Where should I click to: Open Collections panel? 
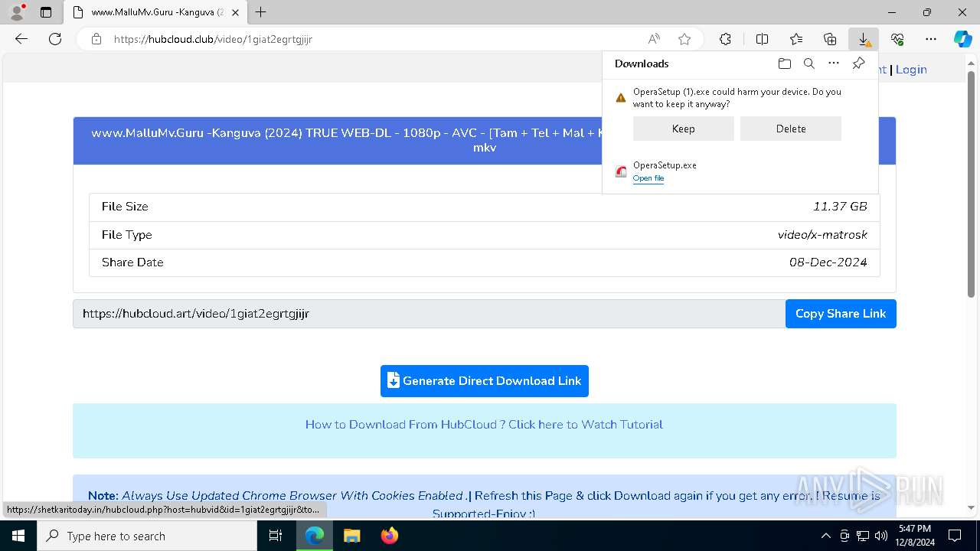pos(830,39)
